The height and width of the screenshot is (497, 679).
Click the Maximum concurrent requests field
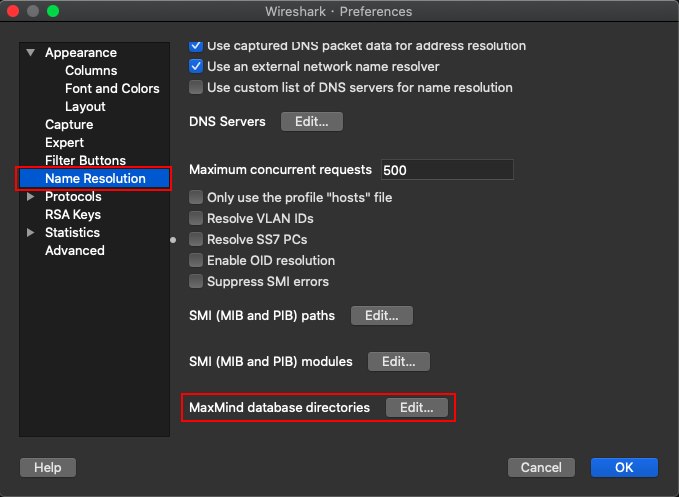tap(447, 170)
